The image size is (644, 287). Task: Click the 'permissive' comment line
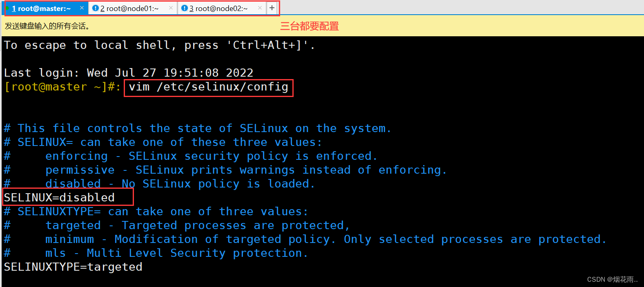pyautogui.click(x=225, y=170)
